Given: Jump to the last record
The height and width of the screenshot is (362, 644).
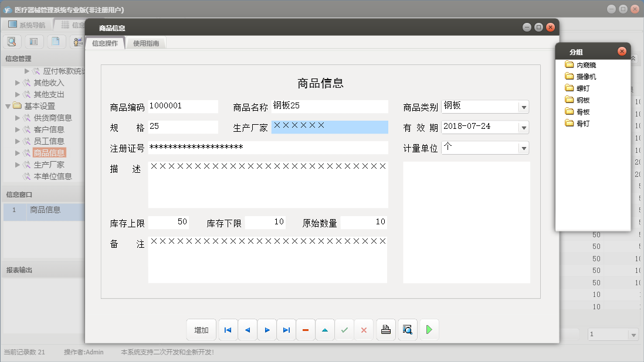Looking at the screenshot, I should coord(286,330).
